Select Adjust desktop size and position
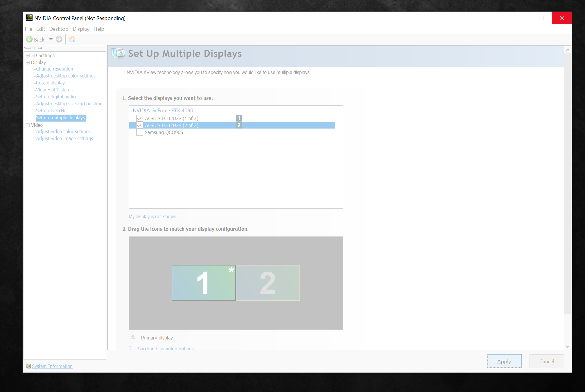 (x=69, y=104)
